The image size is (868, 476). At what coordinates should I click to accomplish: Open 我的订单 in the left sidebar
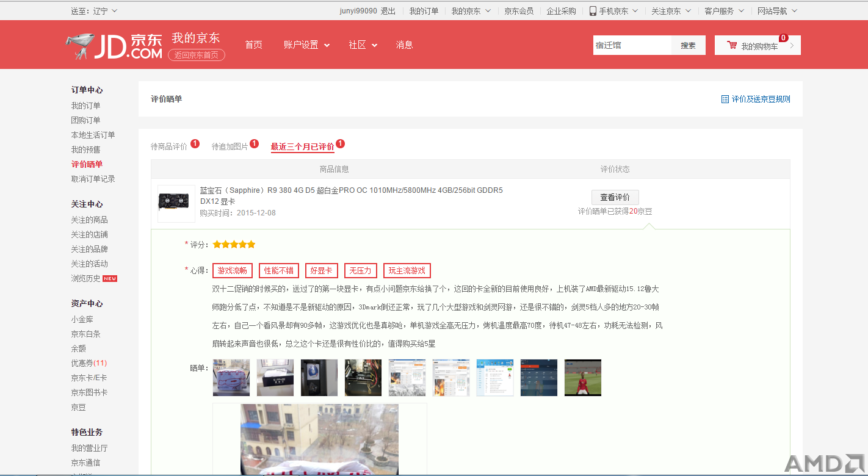click(85, 106)
